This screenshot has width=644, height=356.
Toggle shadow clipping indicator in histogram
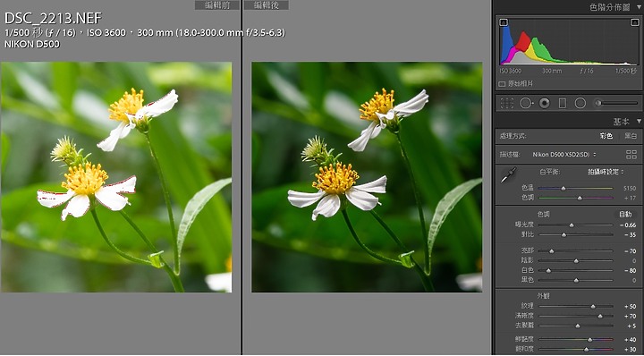coord(504,22)
